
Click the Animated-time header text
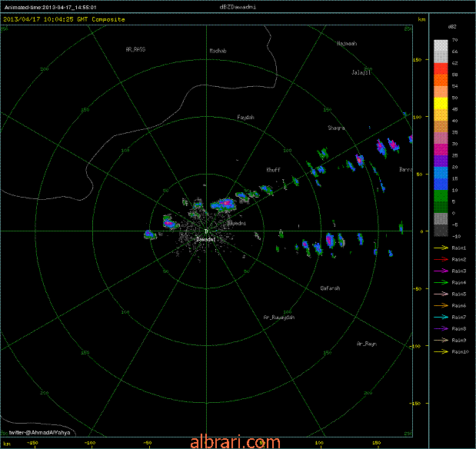click(51, 7)
